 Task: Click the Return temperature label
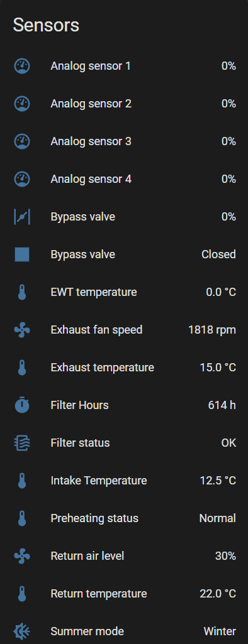[x=99, y=594]
